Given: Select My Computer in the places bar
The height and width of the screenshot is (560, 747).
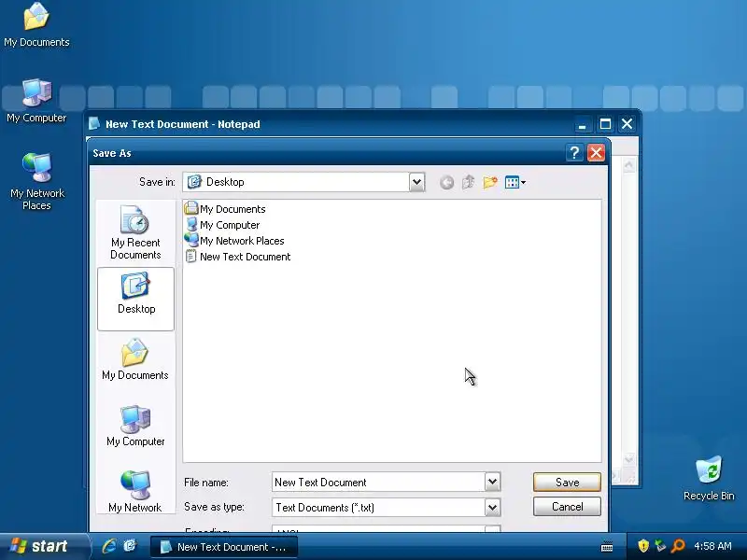Looking at the screenshot, I should [x=135, y=426].
